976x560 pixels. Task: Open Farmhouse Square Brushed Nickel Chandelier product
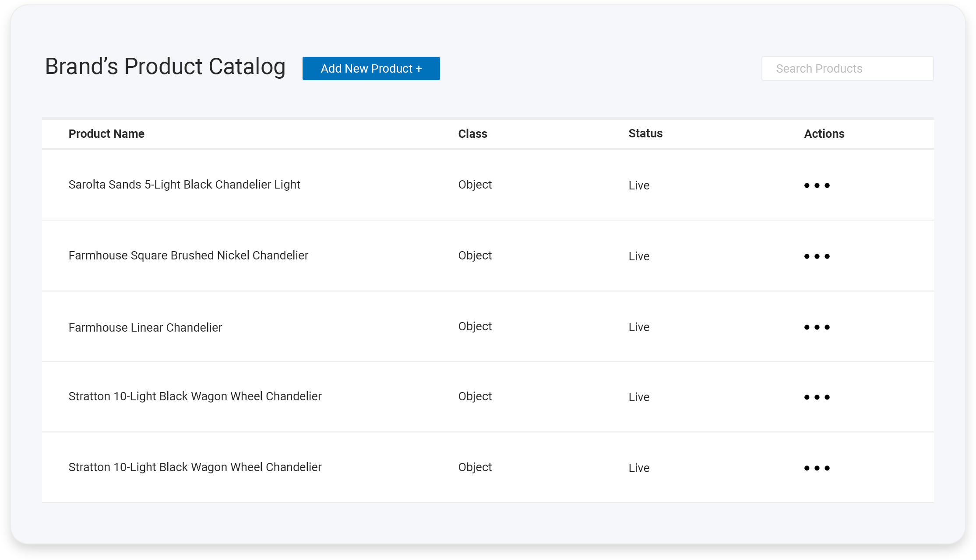tap(188, 255)
